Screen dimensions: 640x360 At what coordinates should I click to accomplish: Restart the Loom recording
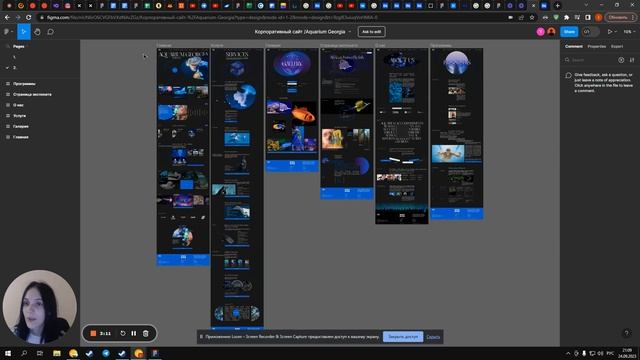pyautogui.click(x=123, y=333)
